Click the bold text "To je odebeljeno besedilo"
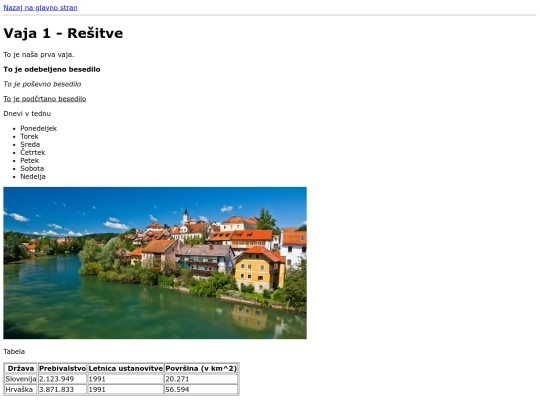The image size is (540, 405). click(x=52, y=69)
